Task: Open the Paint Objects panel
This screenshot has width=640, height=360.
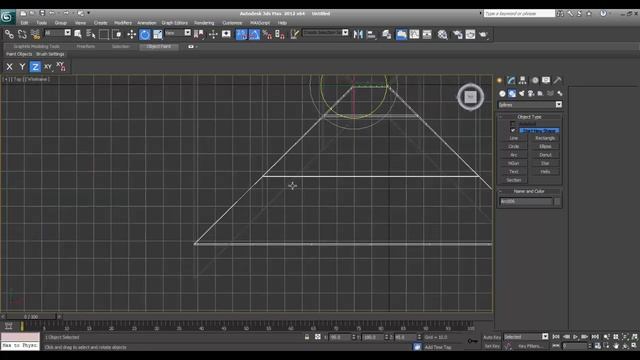Action: [19, 54]
